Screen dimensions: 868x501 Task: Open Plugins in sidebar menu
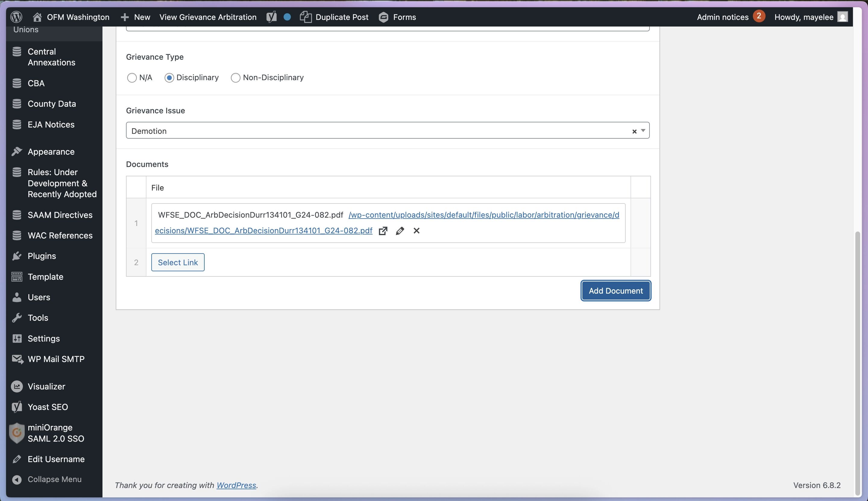coord(42,256)
